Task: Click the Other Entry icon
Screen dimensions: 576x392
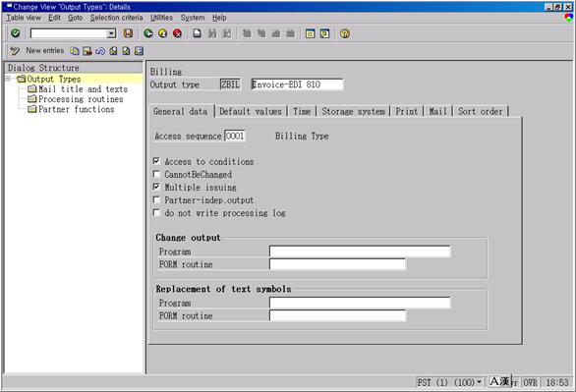Action: [x=139, y=51]
